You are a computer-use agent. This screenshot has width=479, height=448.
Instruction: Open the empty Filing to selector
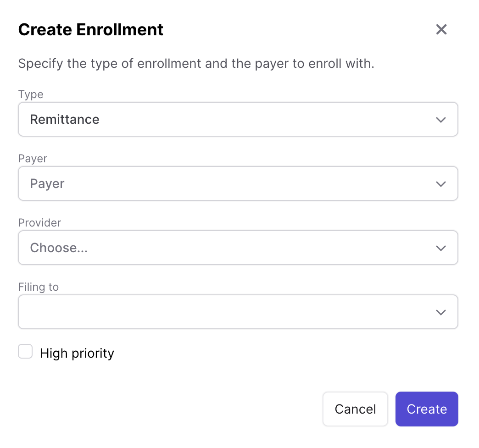click(238, 312)
